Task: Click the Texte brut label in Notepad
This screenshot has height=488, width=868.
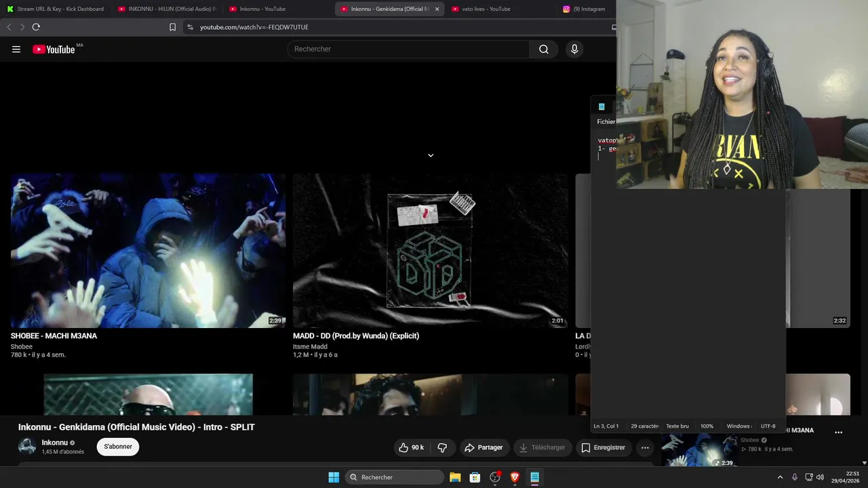Action: pyautogui.click(x=677, y=426)
